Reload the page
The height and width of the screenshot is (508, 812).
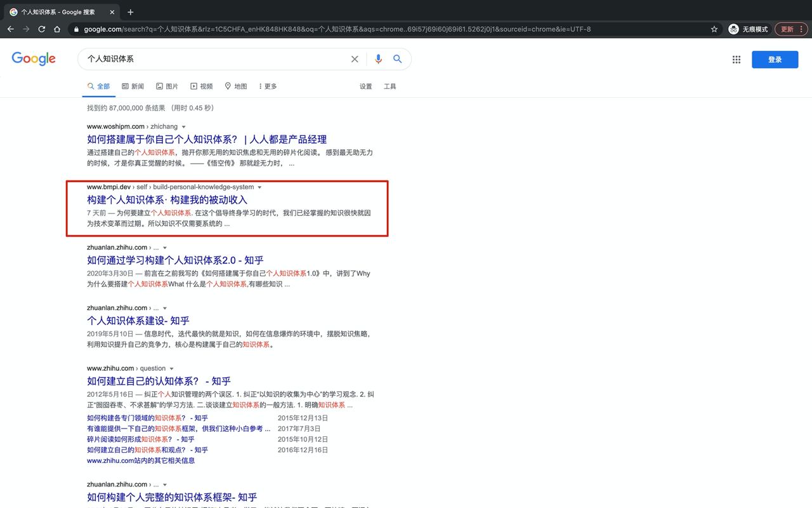click(42, 29)
